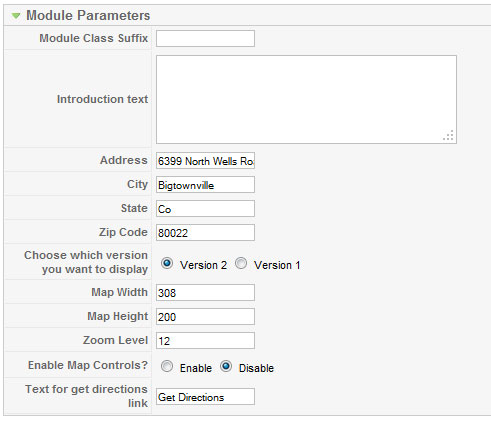
Task: Enable map controls radio option
Action: tap(167, 366)
